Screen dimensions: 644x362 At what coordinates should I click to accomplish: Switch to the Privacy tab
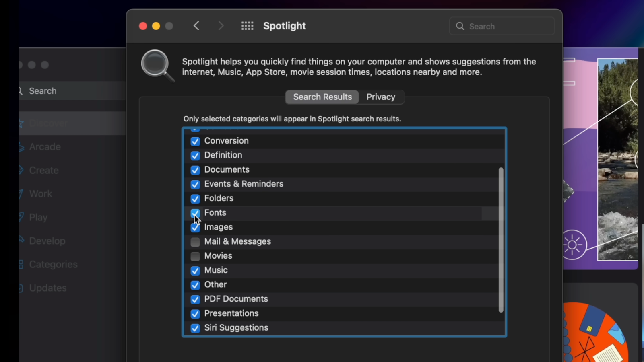(381, 97)
